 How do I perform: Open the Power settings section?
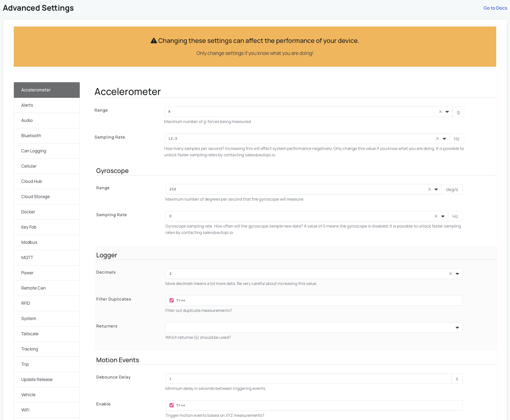(x=47, y=273)
